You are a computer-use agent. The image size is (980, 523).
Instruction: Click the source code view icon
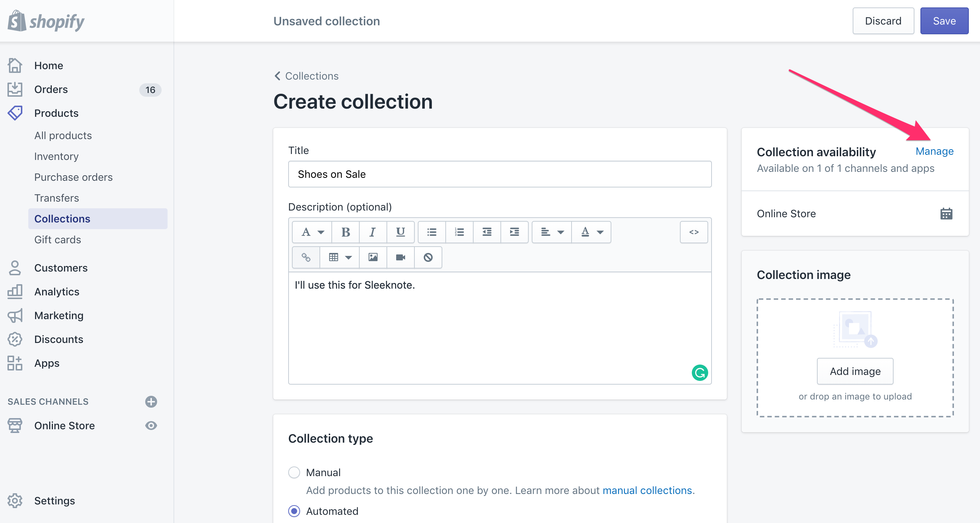point(694,232)
